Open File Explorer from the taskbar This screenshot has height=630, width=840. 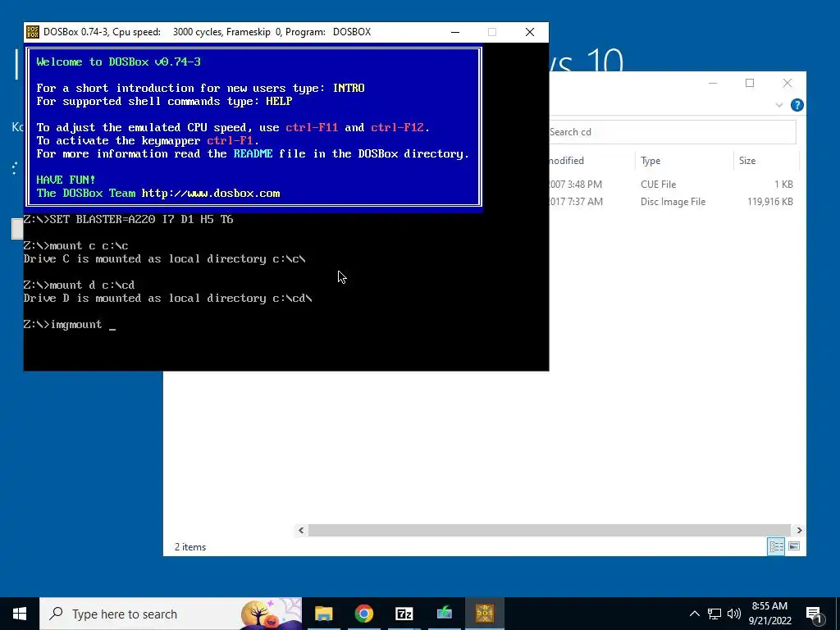click(323, 614)
